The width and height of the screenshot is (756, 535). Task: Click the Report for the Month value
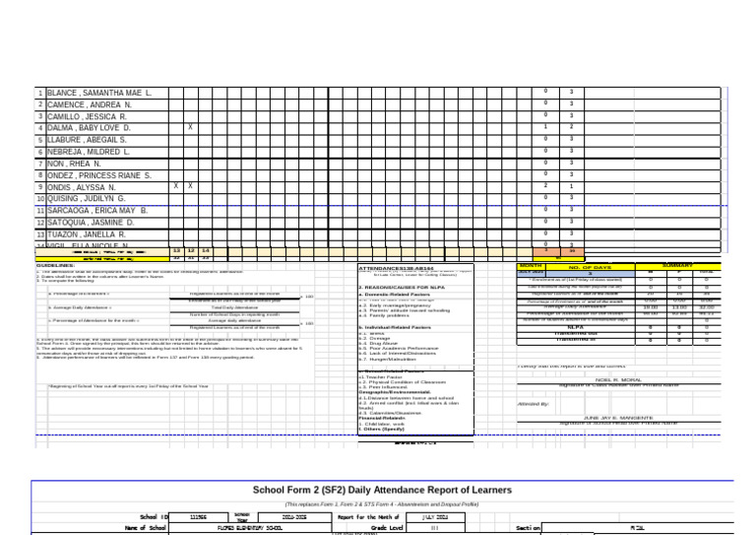pos(435,516)
